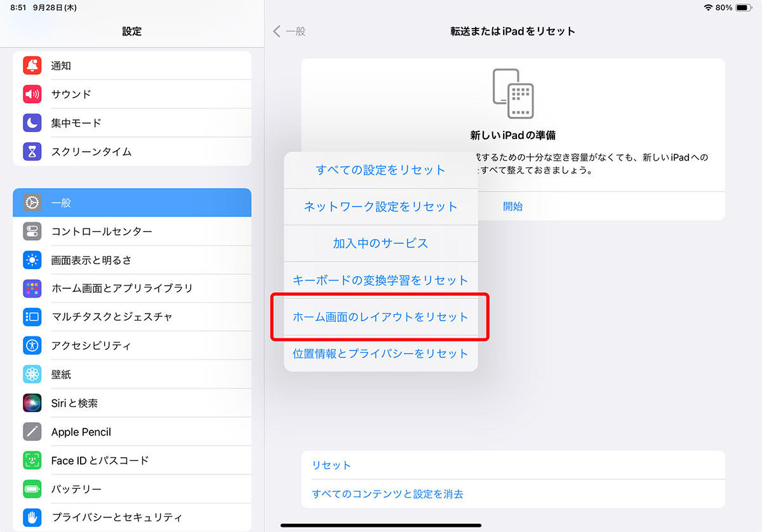Screen dimensions: 762x532
Task: Choose キーボードの変換学習をリセット in the popup
Action: (x=381, y=281)
